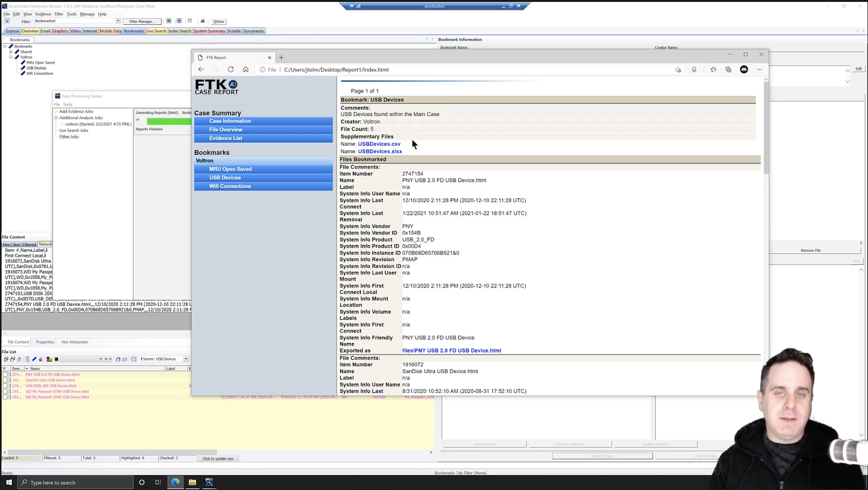Select the four-pane expand view icon

(179, 21)
